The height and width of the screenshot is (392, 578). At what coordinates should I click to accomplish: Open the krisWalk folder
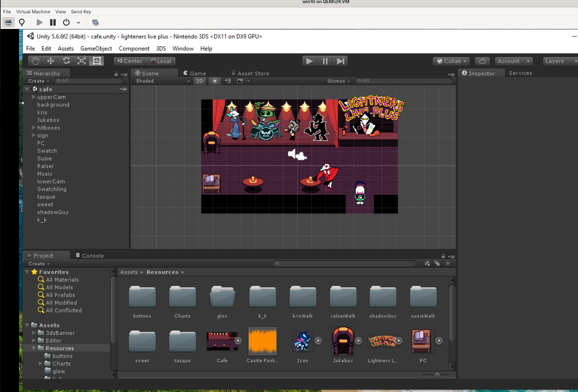tap(303, 297)
